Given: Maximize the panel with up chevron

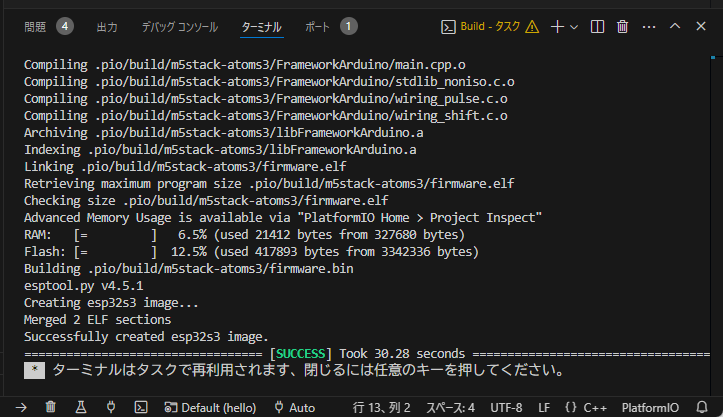Looking at the screenshot, I should (675, 26).
